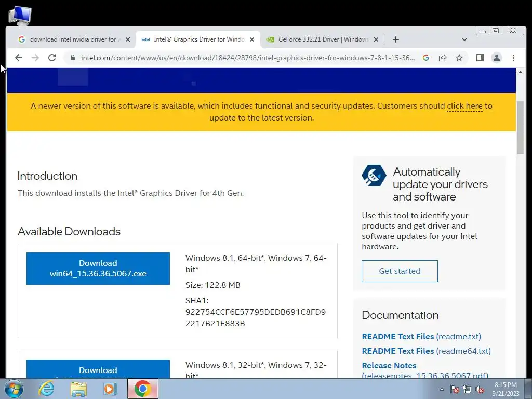The width and height of the screenshot is (532, 399).
Task: Reload the Intel driver page
Action: click(x=52, y=58)
